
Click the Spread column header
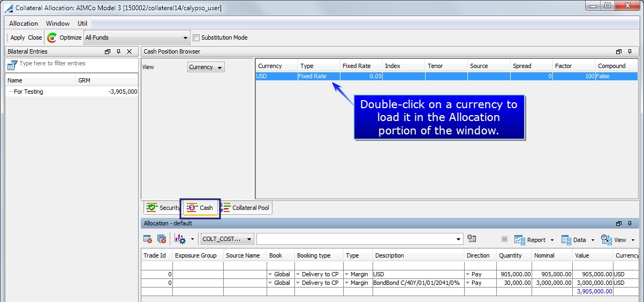coord(532,66)
